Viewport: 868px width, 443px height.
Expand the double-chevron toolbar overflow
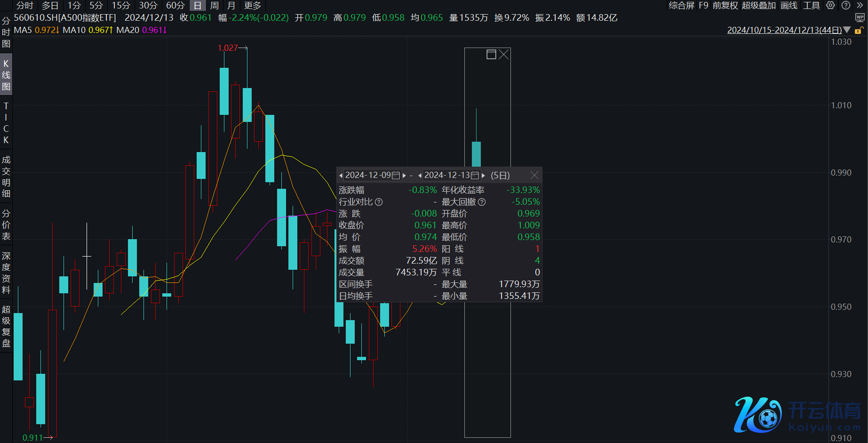pyautogui.click(x=860, y=5)
